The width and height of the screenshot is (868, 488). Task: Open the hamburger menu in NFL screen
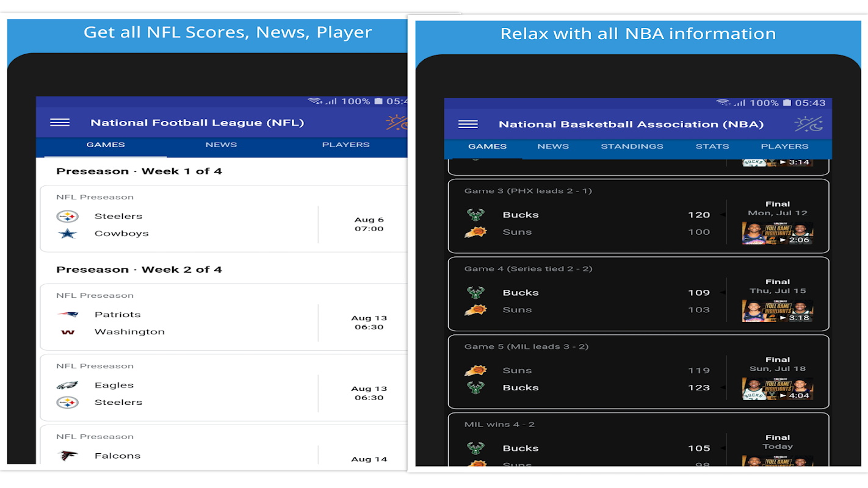[60, 123]
